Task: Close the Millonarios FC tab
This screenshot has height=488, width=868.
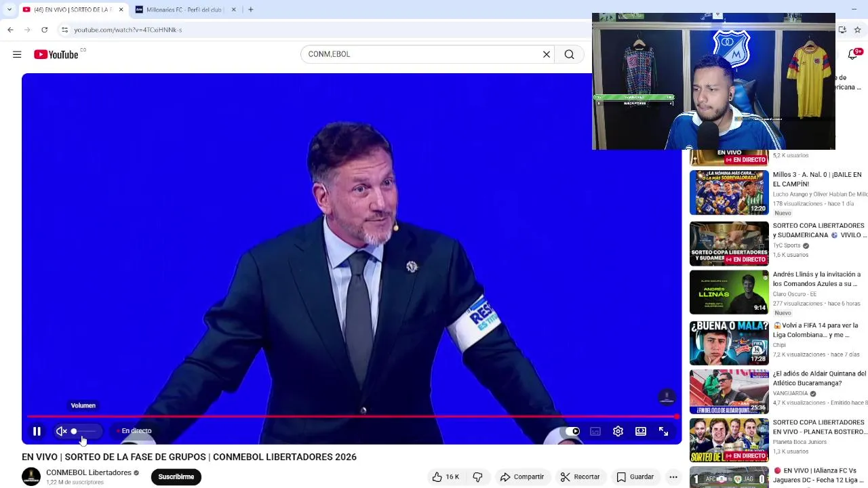Action: click(234, 9)
